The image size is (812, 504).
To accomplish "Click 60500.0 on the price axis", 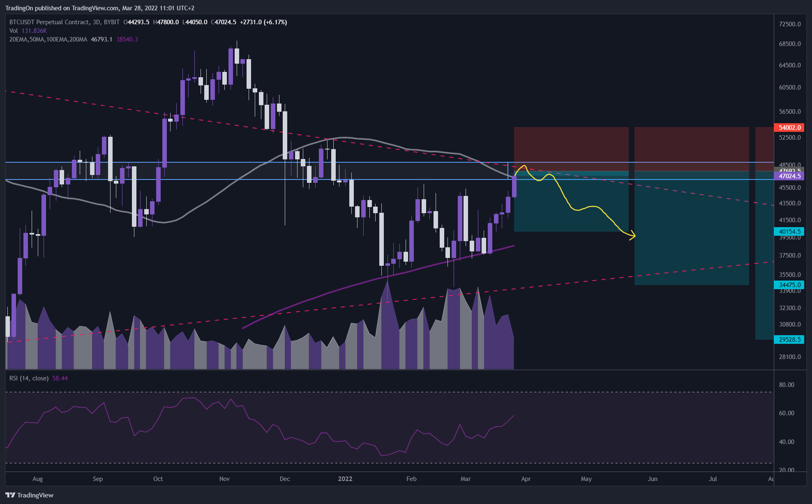I will click(790, 87).
